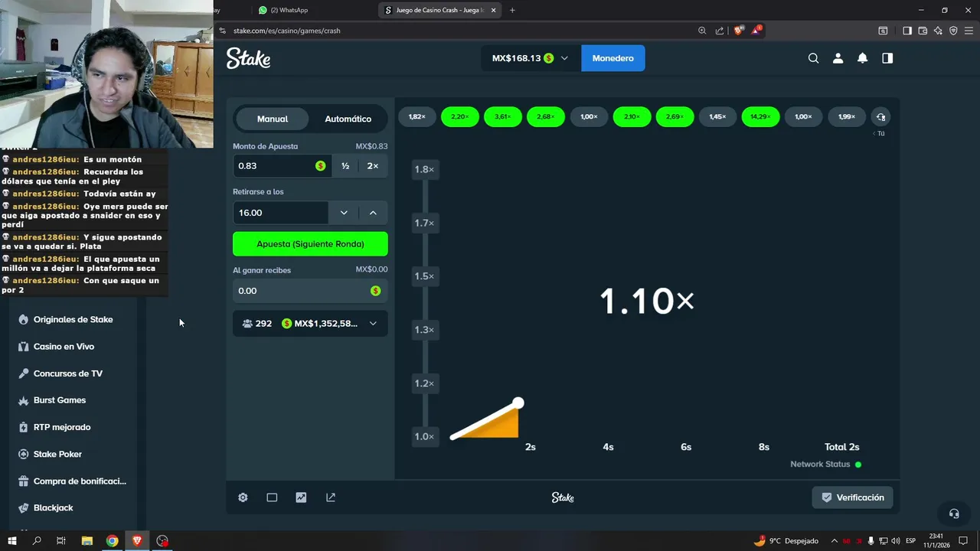The image size is (980, 551).
Task: Switch to Automático betting mode
Action: pos(348,119)
